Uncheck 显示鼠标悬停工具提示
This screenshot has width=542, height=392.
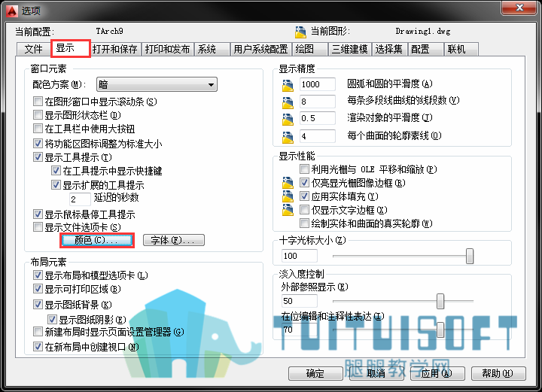pos(38,214)
